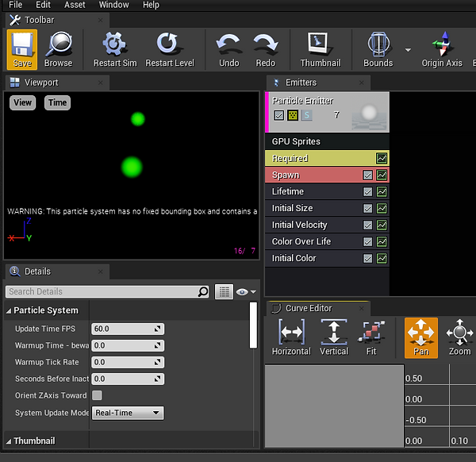Image resolution: width=476 pixels, height=462 pixels.
Task: Disable the Lifetime module checkbox
Action: coord(367,192)
